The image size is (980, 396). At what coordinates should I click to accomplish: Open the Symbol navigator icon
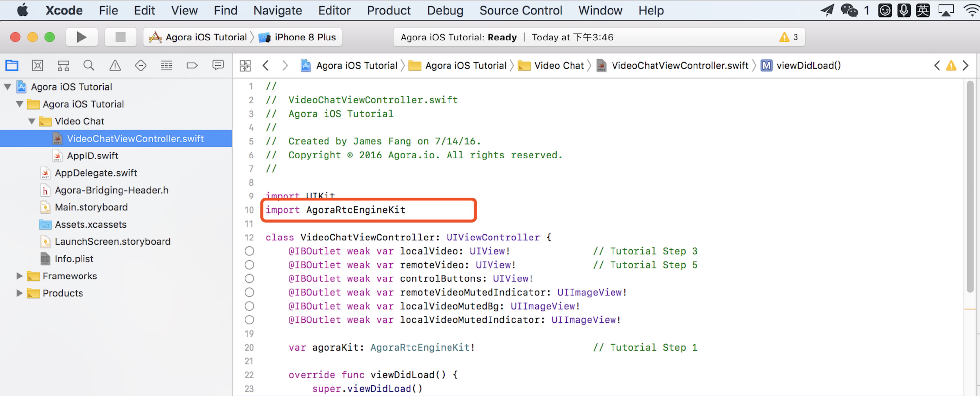pyautogui.click(x=63, y=65)
